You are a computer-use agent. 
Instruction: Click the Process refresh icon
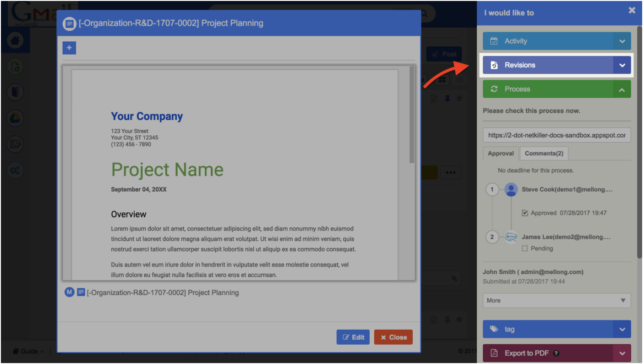tap(494, 89)
